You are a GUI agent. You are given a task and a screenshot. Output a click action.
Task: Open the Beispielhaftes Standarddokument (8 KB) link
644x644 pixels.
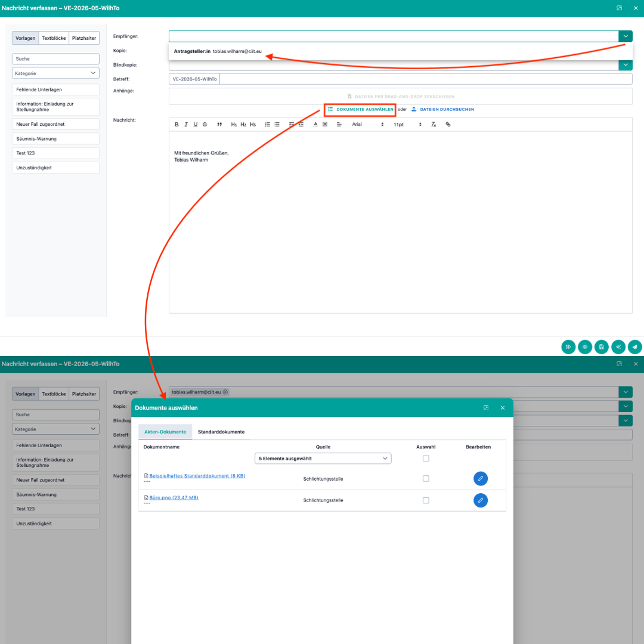(197, 476)
